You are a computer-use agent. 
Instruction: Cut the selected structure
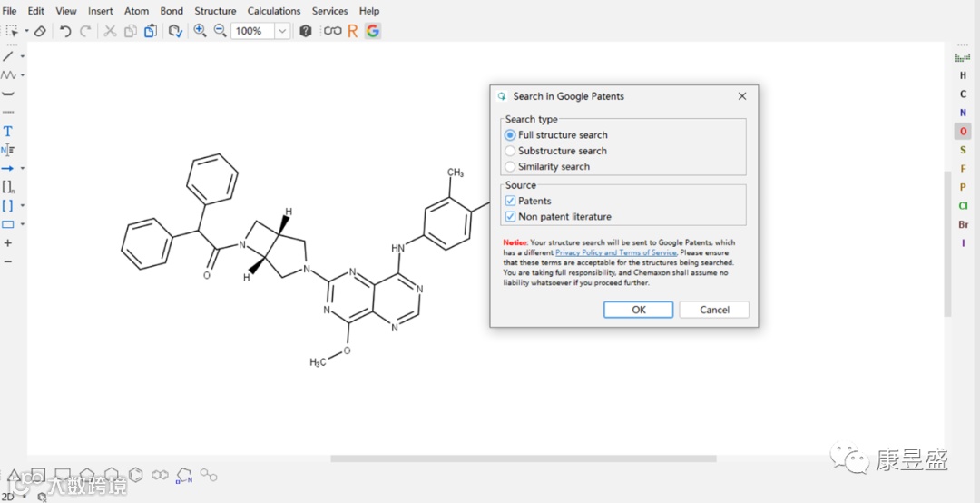tap(110, 31)
